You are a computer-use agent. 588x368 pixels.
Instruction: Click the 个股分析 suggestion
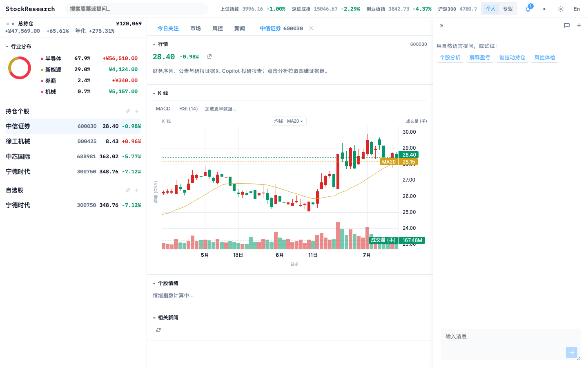[x=450, y=58]
